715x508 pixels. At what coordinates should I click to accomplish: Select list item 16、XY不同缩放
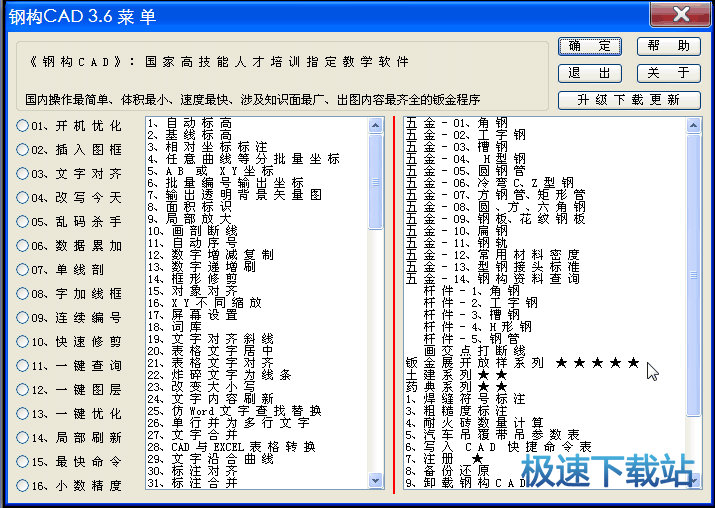(204, 303)
